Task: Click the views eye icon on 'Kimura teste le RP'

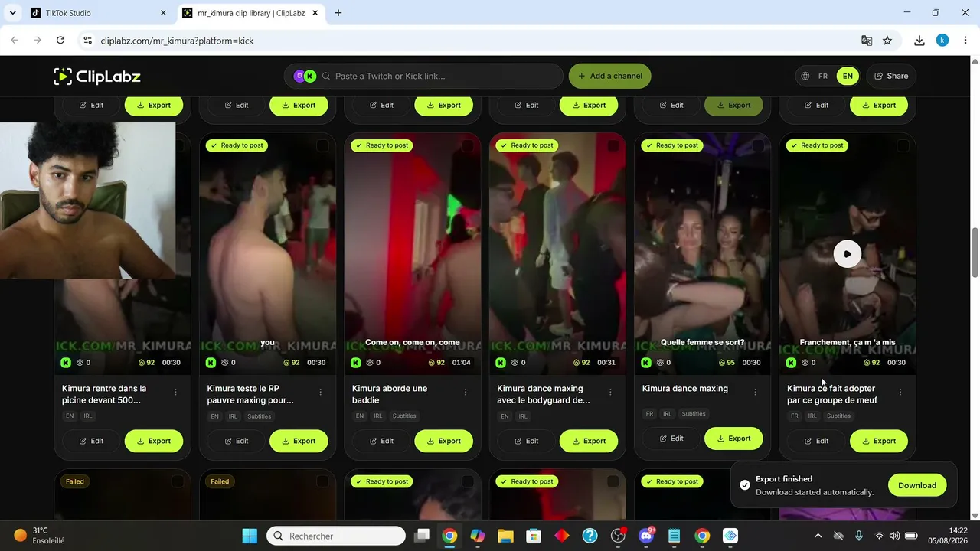Action: click(225, 363)
